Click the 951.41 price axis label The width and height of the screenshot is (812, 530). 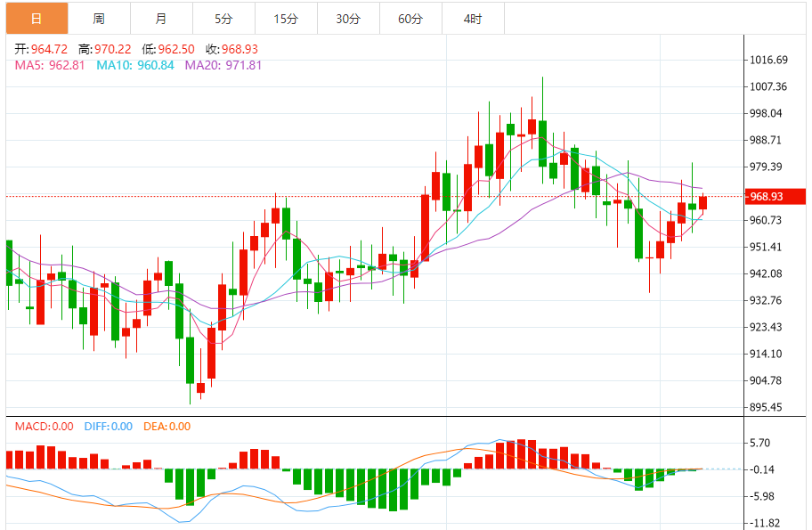pyautogui.click(x=766, y=247)
